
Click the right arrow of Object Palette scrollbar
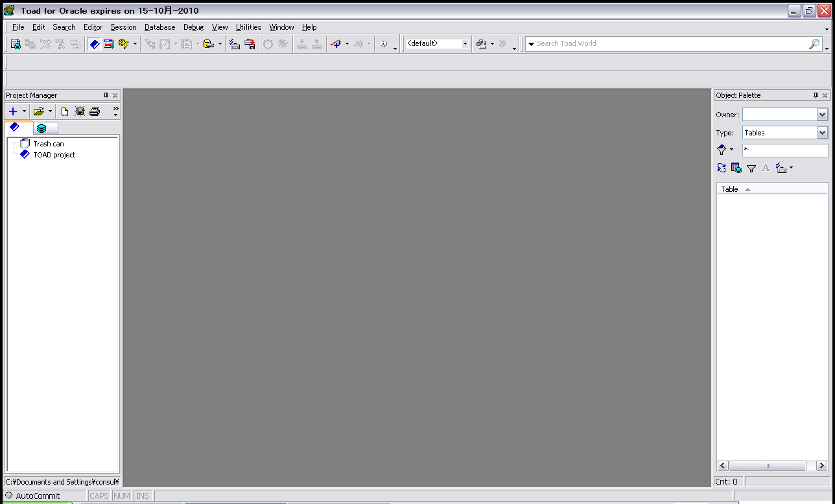click(x=821, y=466)
